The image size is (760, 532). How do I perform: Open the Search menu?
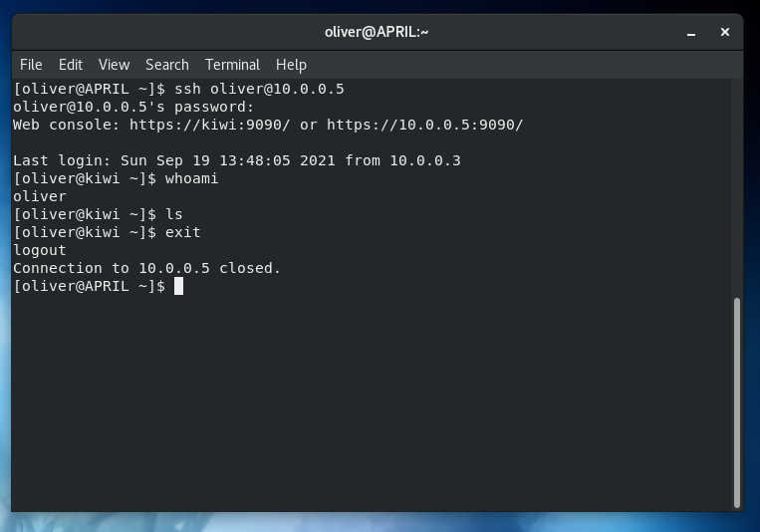click(167, 65)
